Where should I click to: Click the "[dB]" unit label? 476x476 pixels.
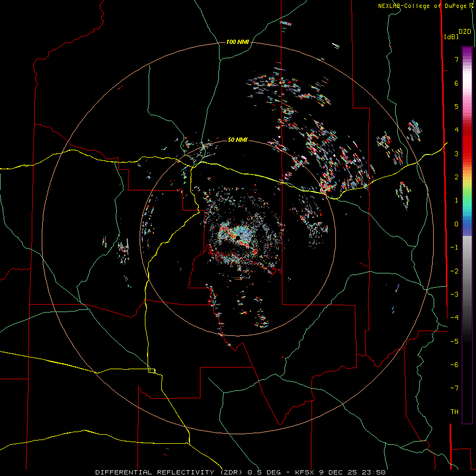tap(451, 36)
